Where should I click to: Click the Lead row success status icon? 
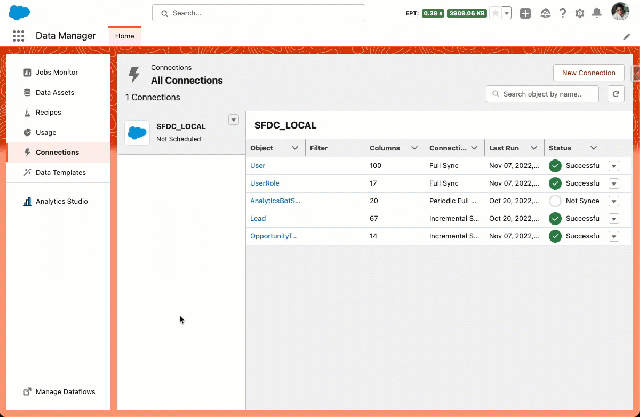(x=555, y=218)
